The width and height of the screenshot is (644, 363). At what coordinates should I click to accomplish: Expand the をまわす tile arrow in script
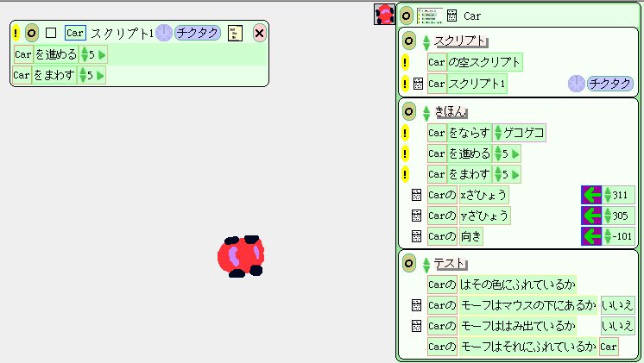tap(100, 76)
